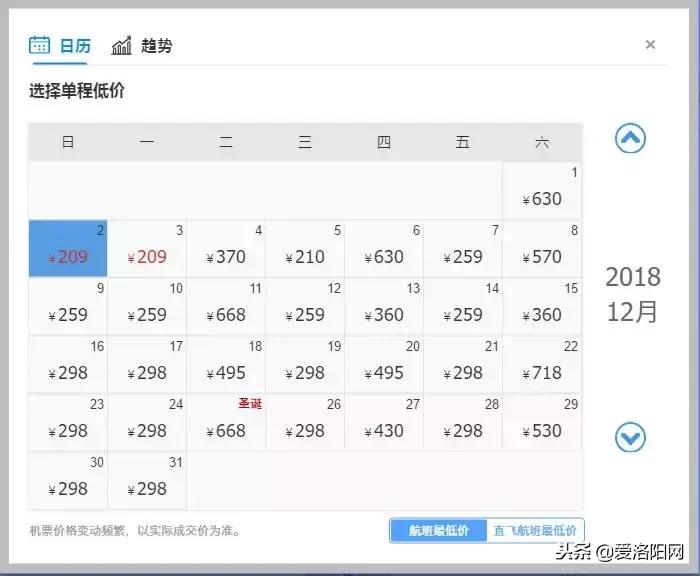
Task: Select December 19 priced ¥298
Action: (x=305, y=364)
